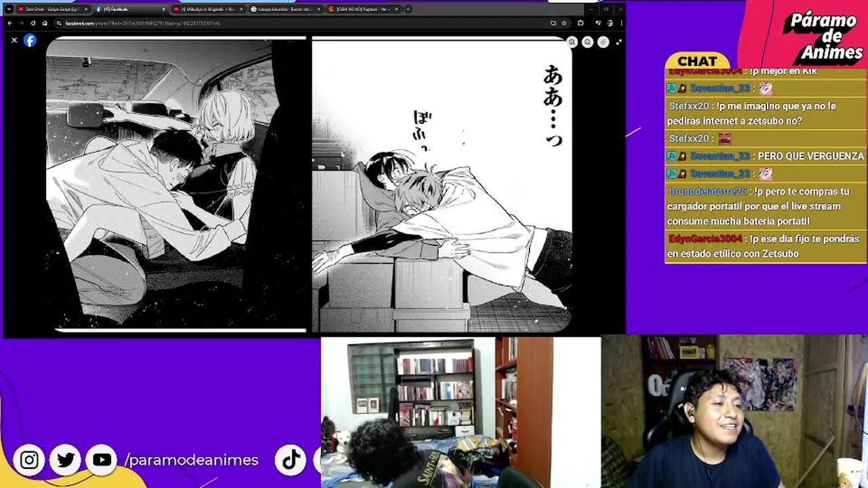868x488 pixels.
Task: Close the katseye search tab
Action: pos(319,9)
